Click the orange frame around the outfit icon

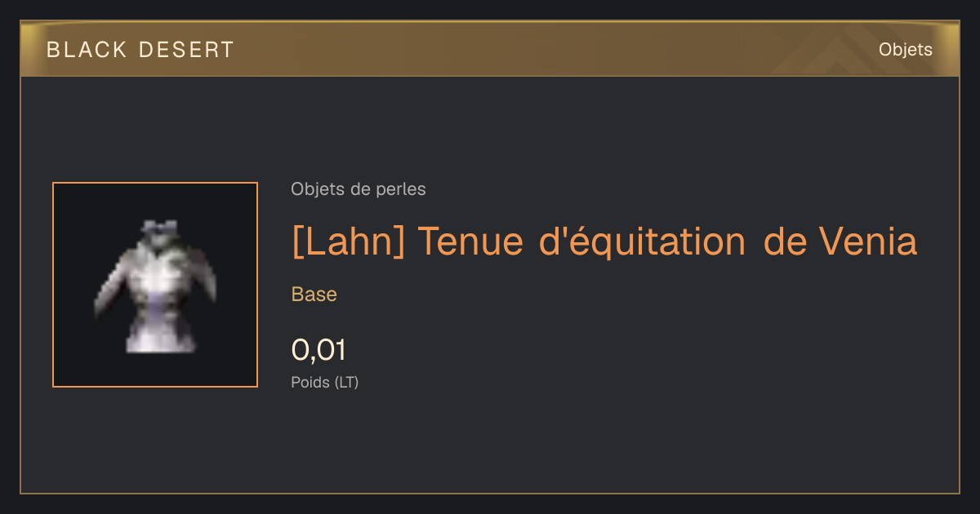pyautogui.click(x=155, y=285)
